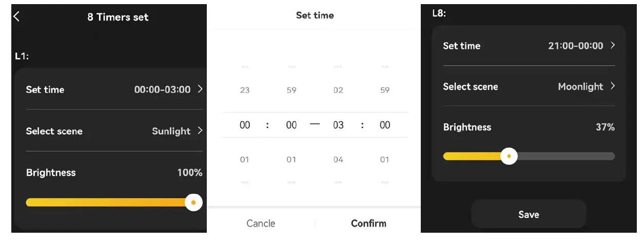Choose end hour 02 in picker
The width and height of the screenshot is (644, 243).
338,90
